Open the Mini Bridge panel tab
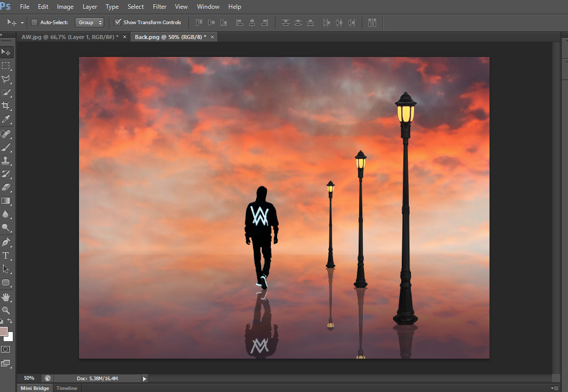The width and height of the screenshot is (568, 392). tap(35, 388)
